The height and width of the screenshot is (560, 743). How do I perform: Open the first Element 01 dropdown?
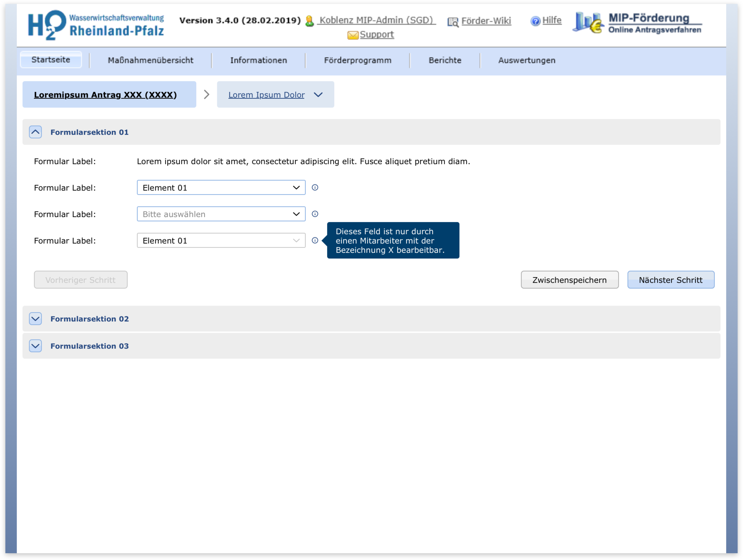[221, 188]
